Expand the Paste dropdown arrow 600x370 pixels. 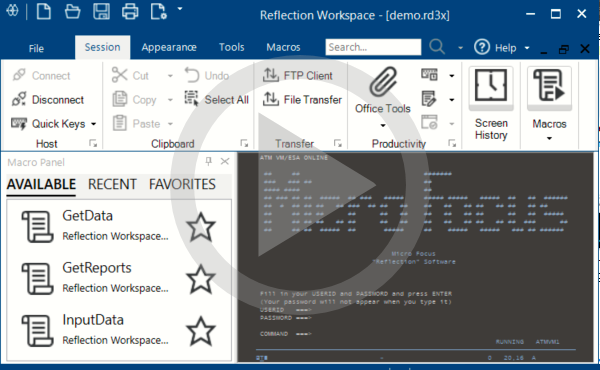coord(170,124)
